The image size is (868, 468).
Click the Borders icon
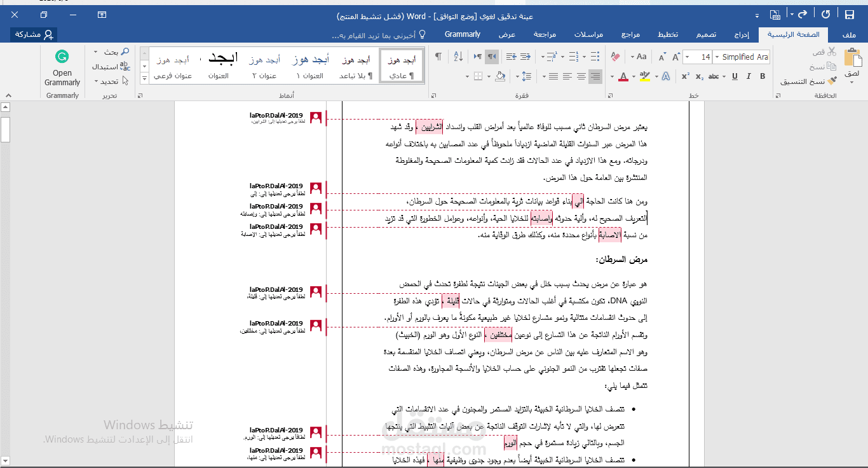coord(478,76)
